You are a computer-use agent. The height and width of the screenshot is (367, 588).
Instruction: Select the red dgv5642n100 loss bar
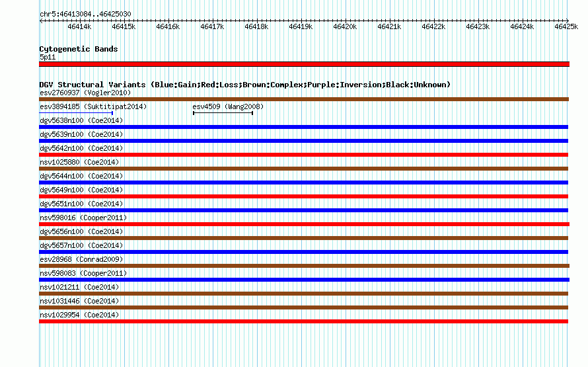(x=304, y=155)
